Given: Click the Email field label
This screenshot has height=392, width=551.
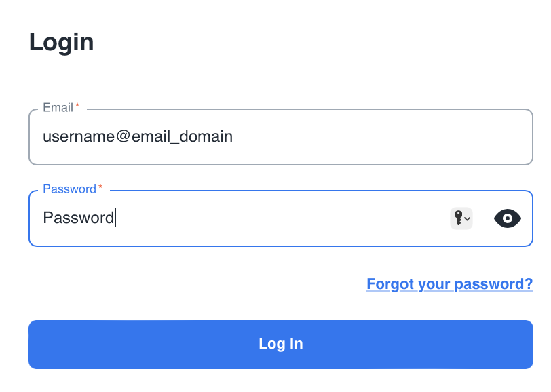Looking at the screenshot, I should (58, 108).
